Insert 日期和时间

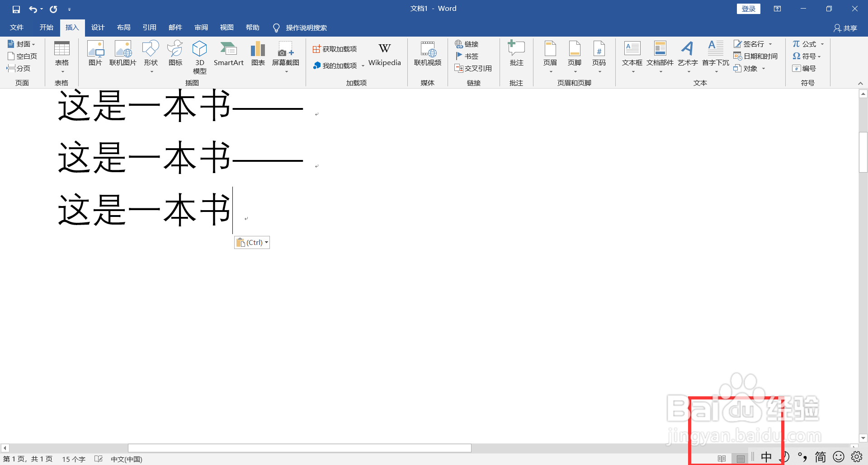(x=755, y=56)
